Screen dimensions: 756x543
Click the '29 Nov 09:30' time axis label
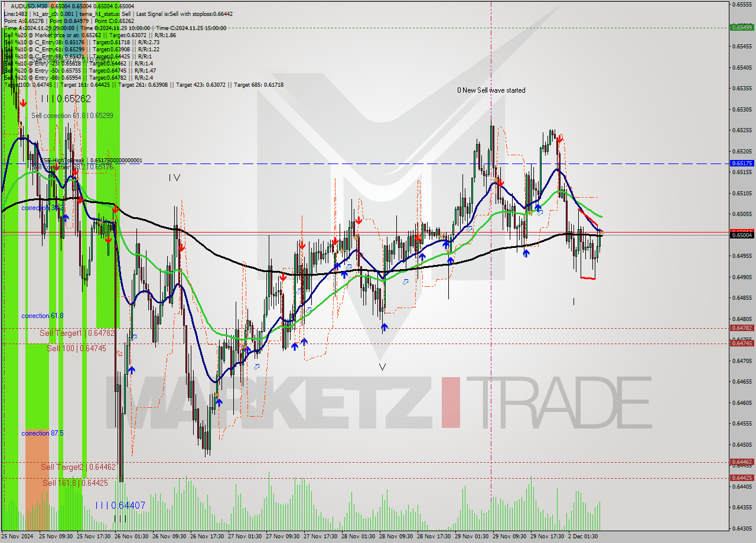[x=510, y=537]
